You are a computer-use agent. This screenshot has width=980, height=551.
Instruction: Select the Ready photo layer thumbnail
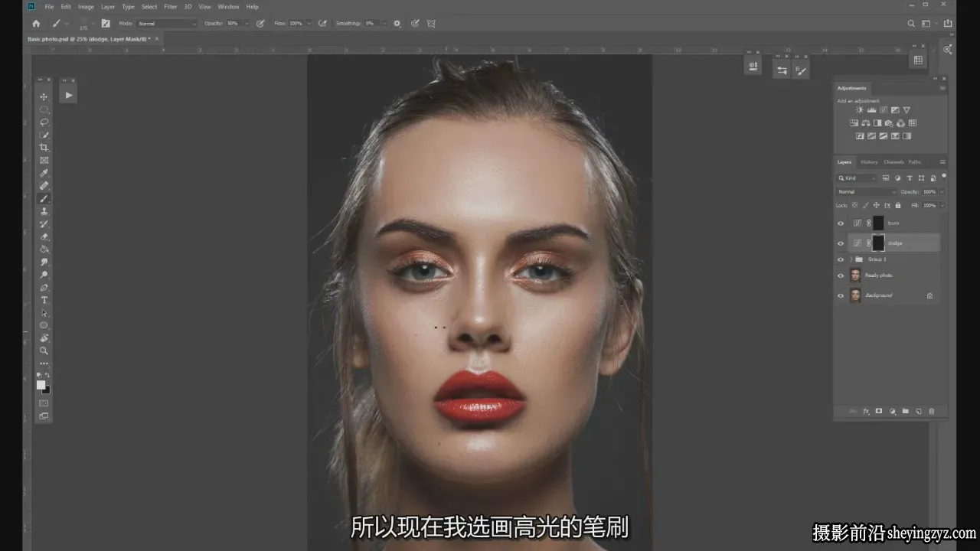(x=855, y=275)
